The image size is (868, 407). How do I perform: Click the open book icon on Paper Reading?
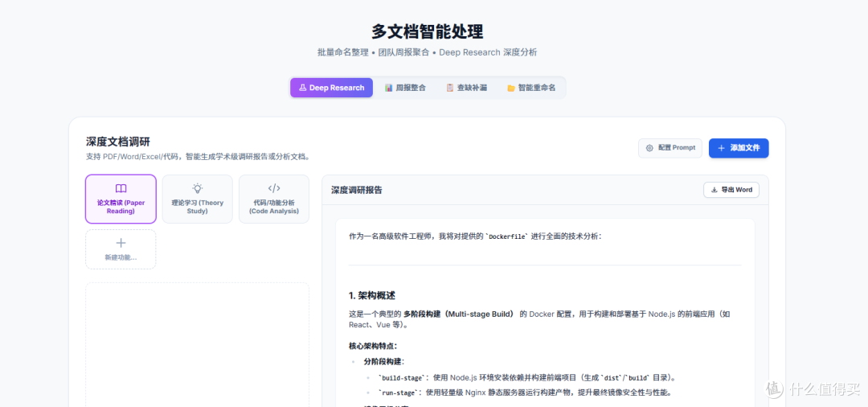pyautogui.click(x=121, y=188)
